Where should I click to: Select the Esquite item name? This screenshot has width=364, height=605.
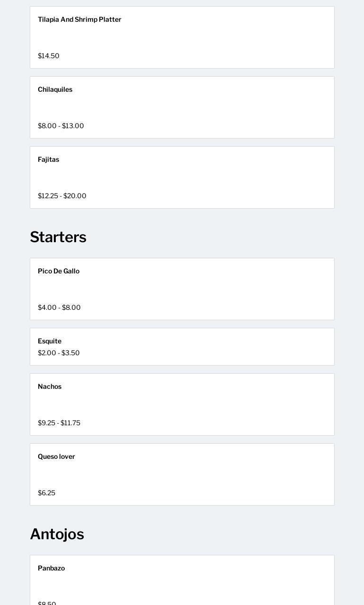(50, 341)
